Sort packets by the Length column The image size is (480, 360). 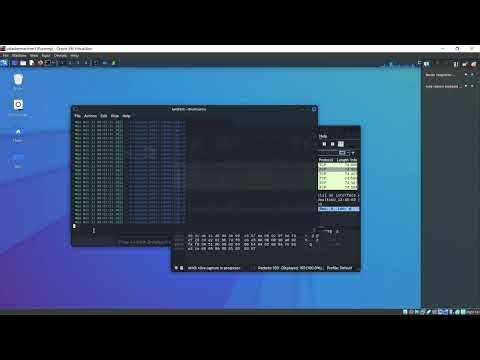342,160
